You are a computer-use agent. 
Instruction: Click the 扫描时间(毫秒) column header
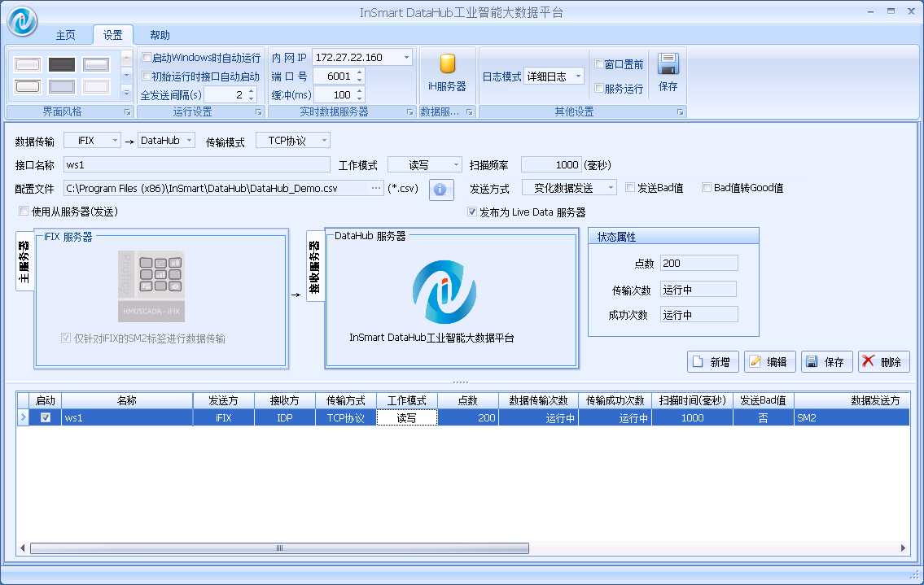(692, 400)
